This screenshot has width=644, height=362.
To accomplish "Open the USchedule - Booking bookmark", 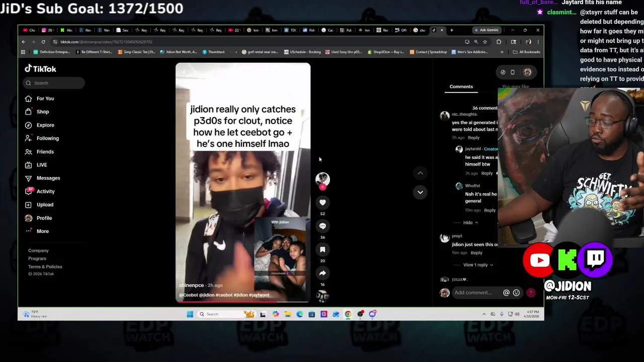I will 302,52.
